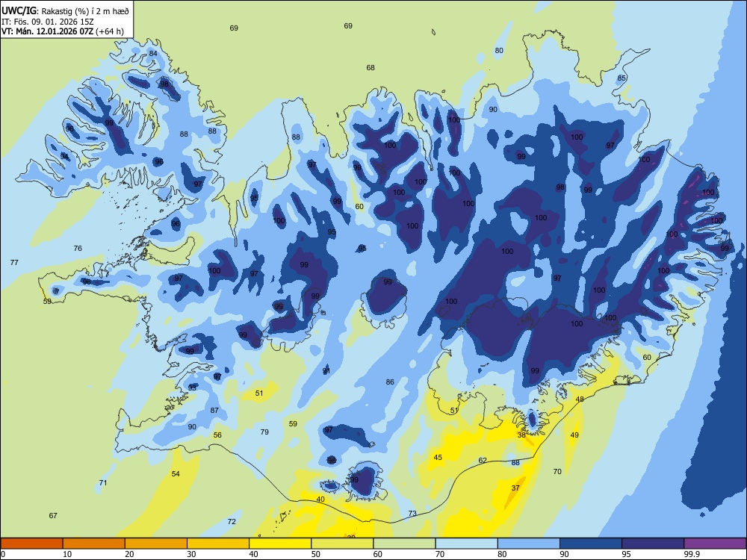Click the legend tick label '50'
This screenshot has width=747, height=560.
[316, 554]
